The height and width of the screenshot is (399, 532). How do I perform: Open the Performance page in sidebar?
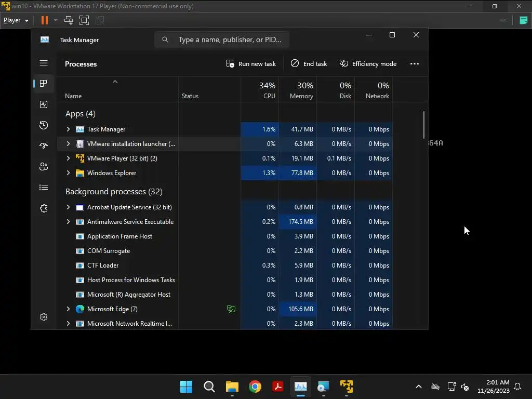click(44, 104)
